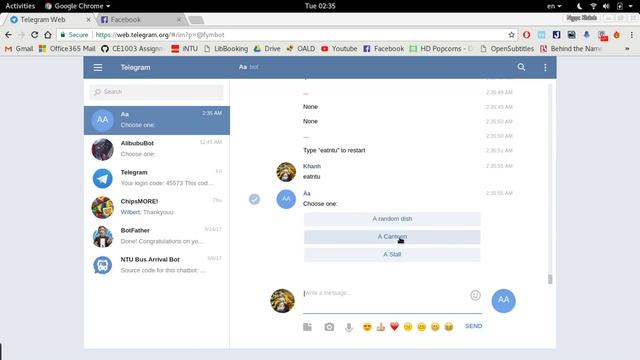
Task: Click the Aa bot title in header
Action: 249,67
